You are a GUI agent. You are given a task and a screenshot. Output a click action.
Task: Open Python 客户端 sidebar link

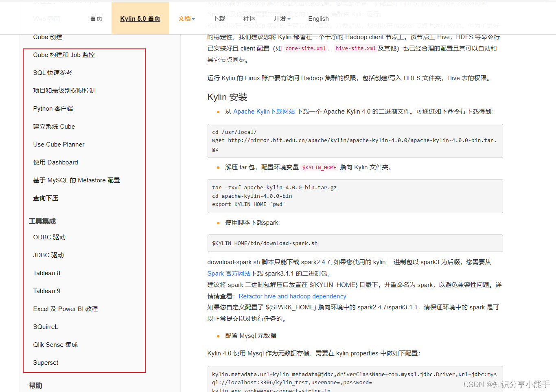click(53, 109)
